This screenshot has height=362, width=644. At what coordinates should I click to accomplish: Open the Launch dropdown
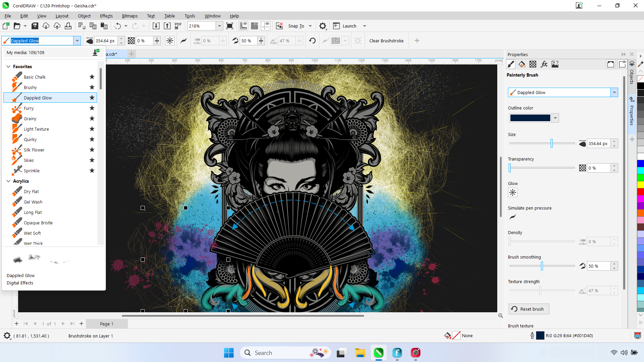click(x=365, y=26)
